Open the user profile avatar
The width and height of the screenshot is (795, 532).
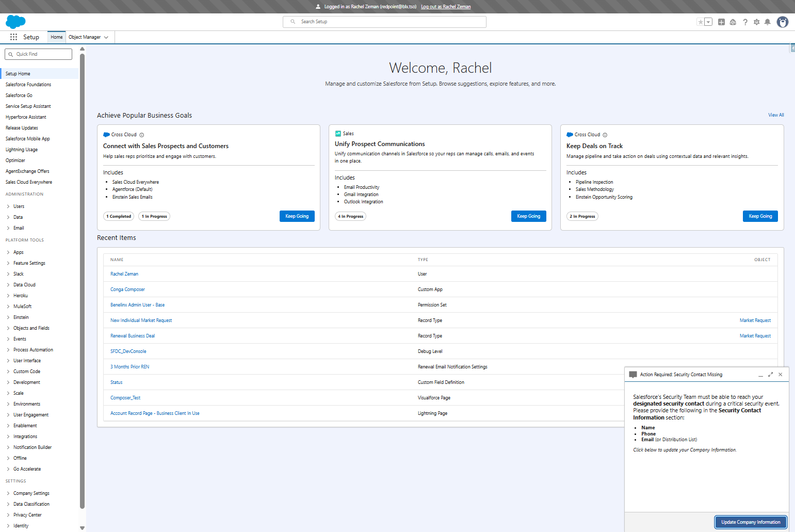pos(783,22)
